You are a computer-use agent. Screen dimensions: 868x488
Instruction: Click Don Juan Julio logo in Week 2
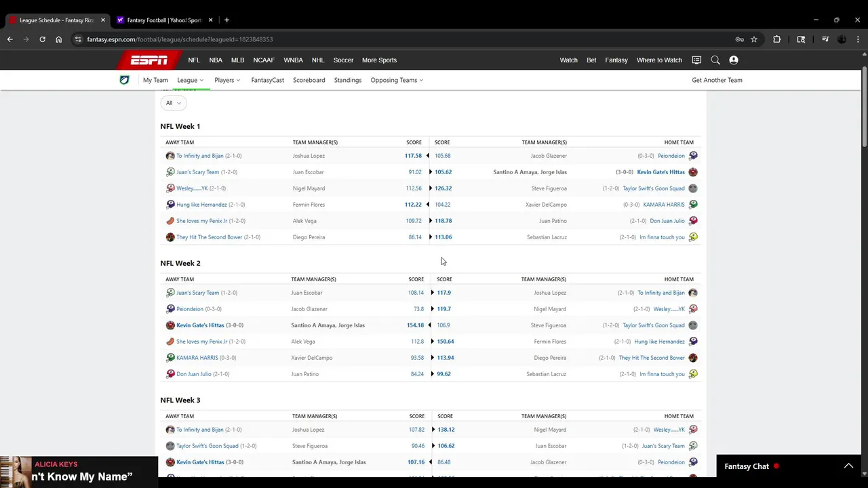(x=170, y=374)
